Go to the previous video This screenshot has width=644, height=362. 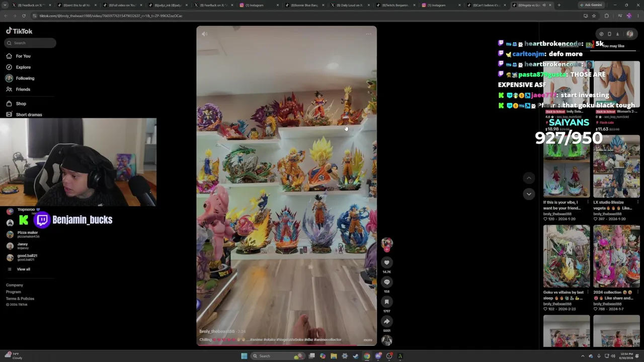pos(529,178)
